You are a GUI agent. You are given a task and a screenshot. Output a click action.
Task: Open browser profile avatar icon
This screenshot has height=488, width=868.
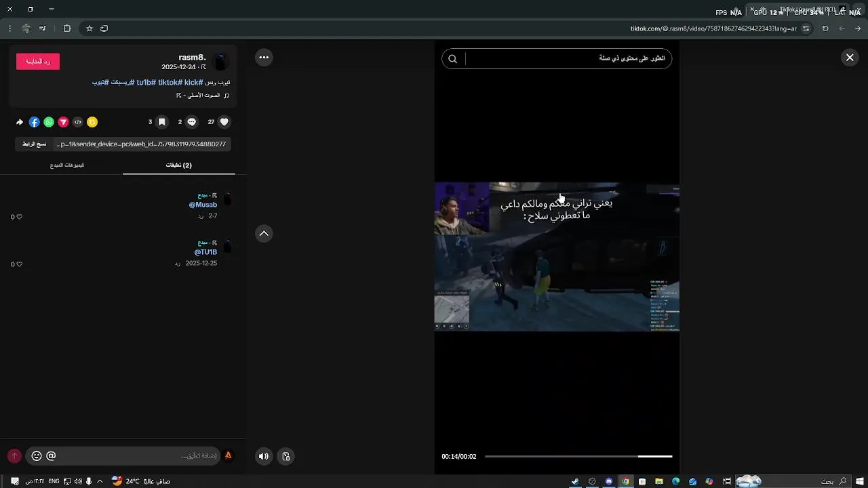tap(26, 28)
